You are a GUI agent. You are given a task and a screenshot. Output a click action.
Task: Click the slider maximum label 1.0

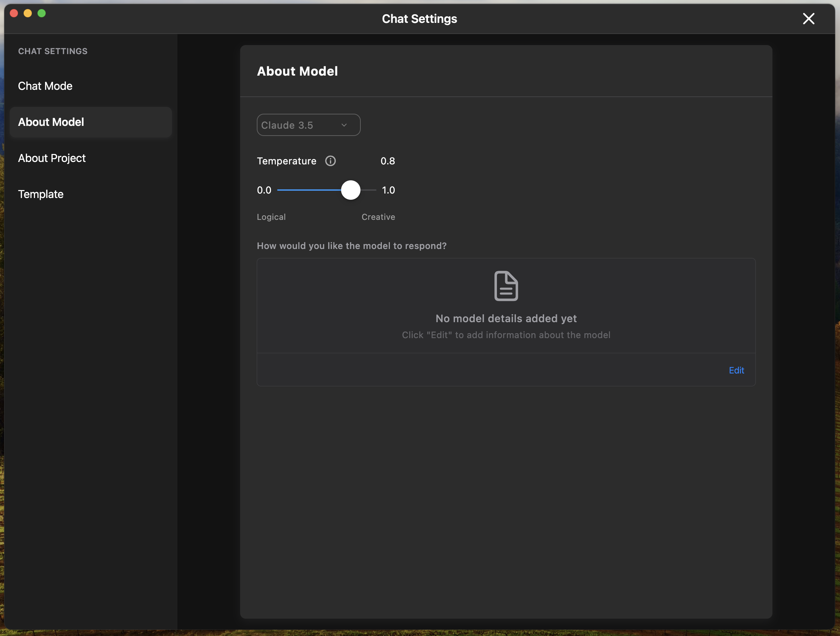click(388, 190)
